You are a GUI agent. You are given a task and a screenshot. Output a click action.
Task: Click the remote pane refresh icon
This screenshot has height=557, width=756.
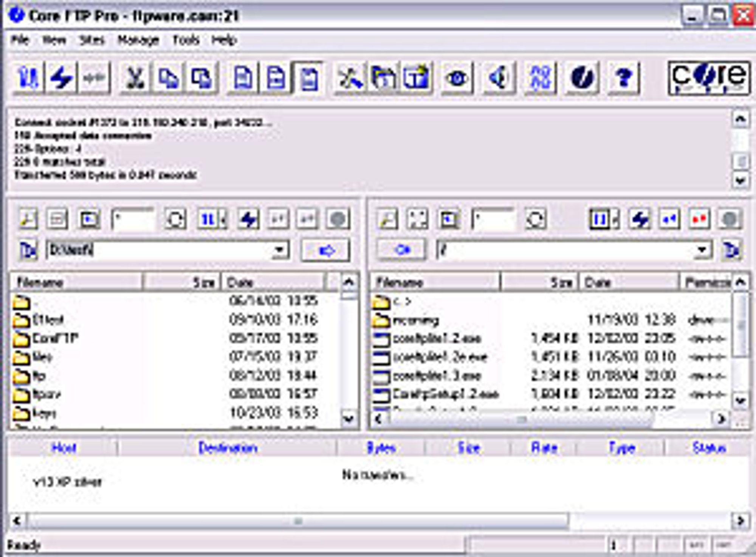tap(535, 219)
